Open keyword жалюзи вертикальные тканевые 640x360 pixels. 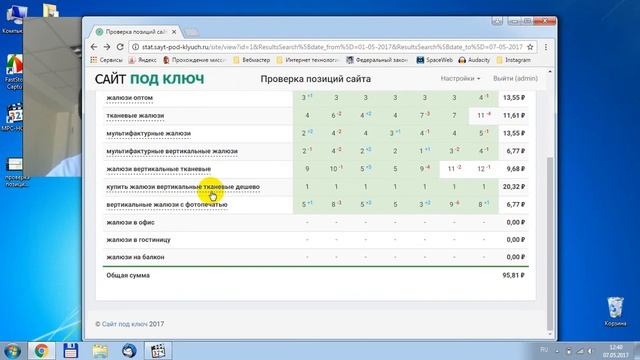click(x=158, y=169)
